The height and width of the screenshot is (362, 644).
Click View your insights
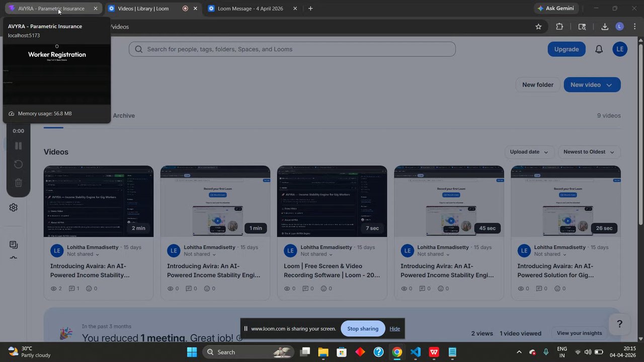coord(580,333)
